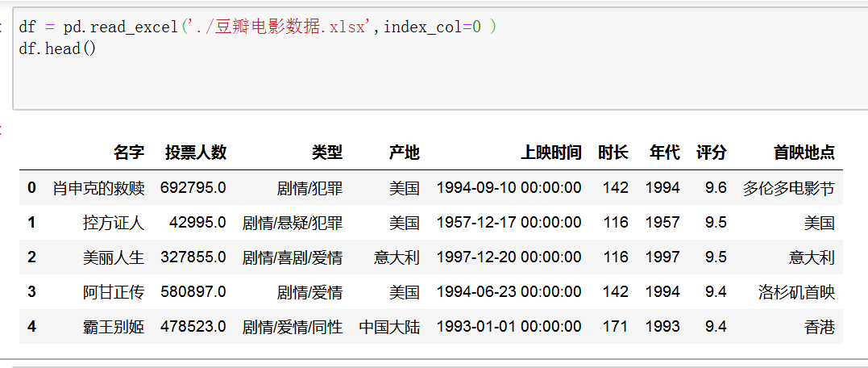868x368 pixels.
Task: Select the 上映时间 column header
Action: (550, 153)
